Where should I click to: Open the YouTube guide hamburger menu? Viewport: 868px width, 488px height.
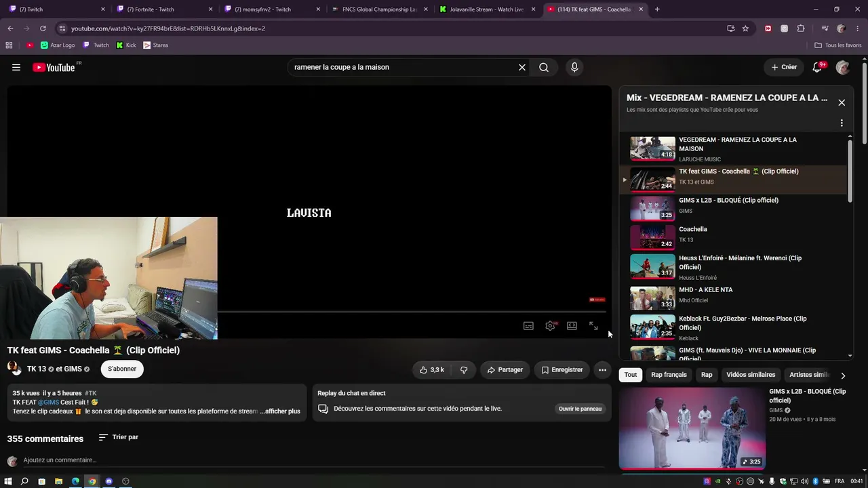click(16, 67)
